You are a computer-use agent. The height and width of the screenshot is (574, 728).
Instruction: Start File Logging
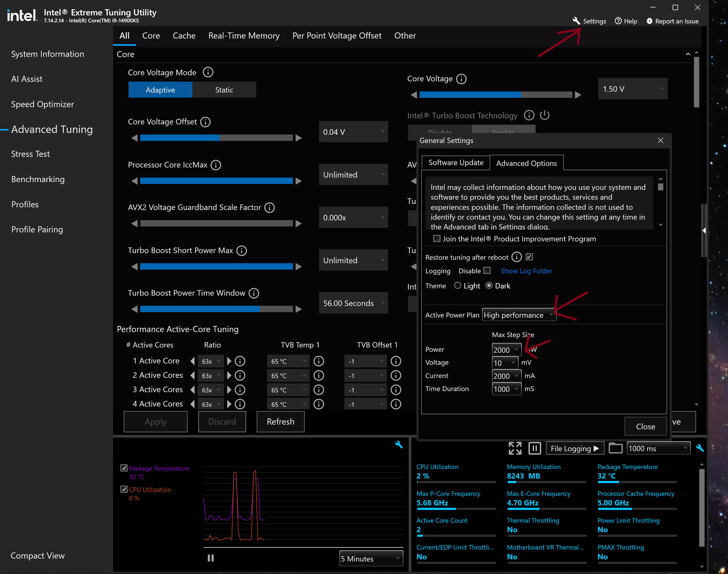pos(575,448)
